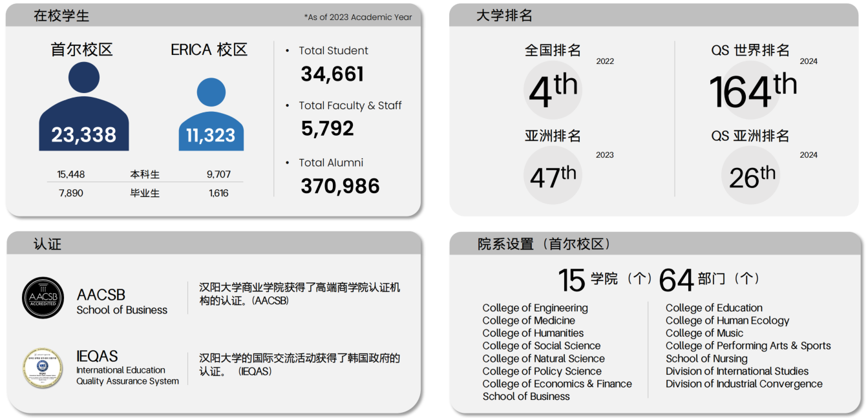Select "College of Education" in the list
Viewport: 868px width, 418px height.
714,308
